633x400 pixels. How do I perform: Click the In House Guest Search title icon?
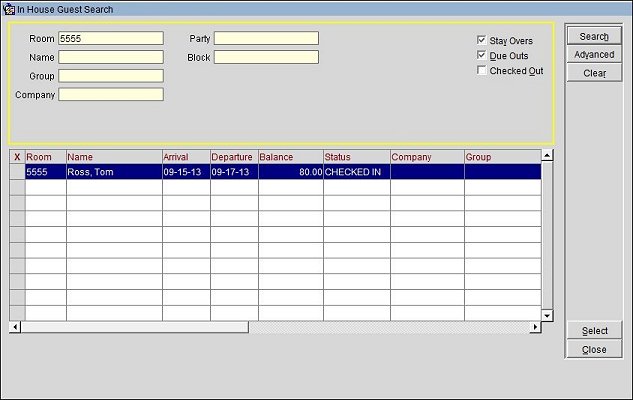[x=8, y=9]
